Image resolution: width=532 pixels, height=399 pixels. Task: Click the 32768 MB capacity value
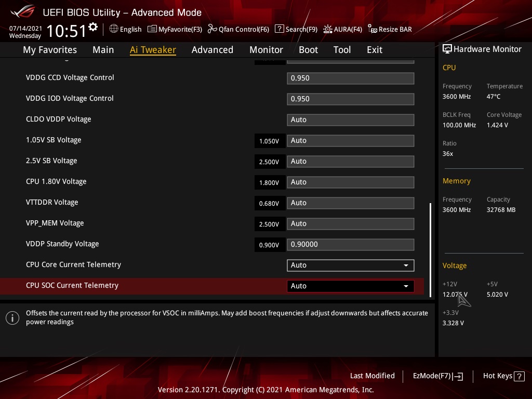coord(501,210)
